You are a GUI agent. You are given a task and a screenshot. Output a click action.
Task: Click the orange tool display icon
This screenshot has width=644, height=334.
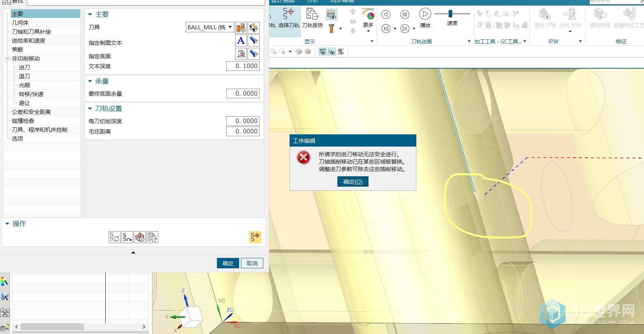(331, 29)
